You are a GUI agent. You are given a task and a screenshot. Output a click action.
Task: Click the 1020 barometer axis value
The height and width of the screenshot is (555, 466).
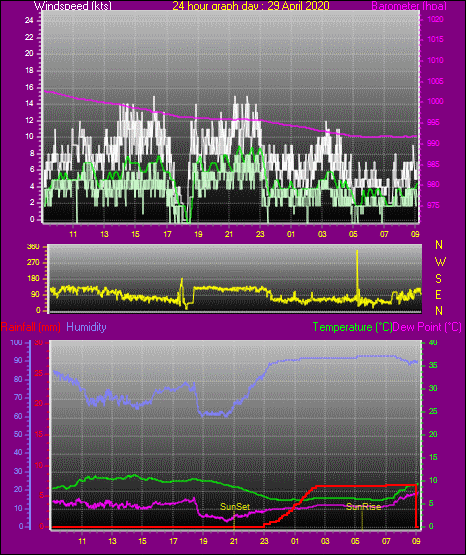click(x=436, y=19)
